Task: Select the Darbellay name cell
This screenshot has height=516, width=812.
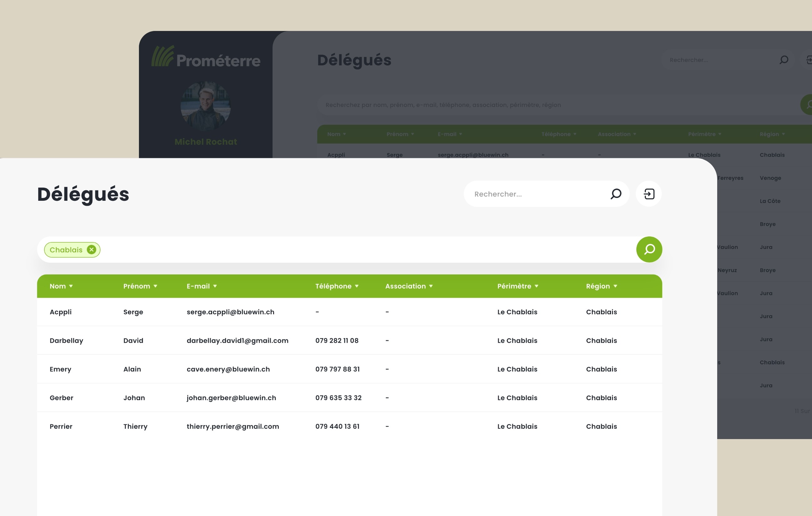Action: 66,341
